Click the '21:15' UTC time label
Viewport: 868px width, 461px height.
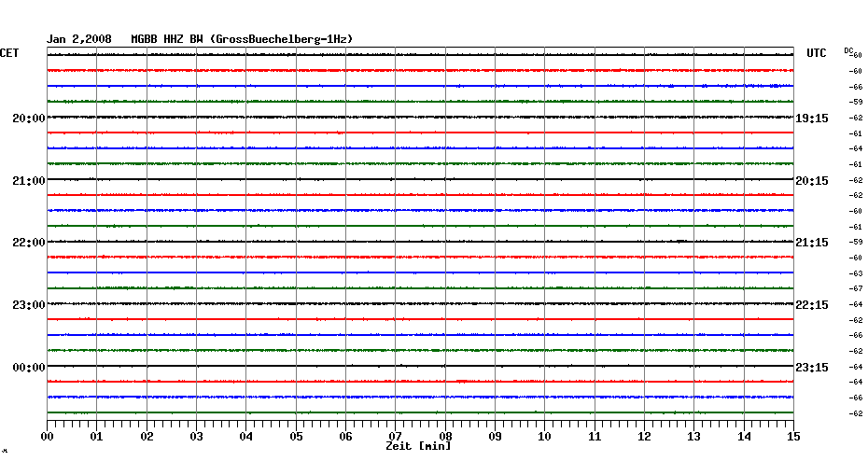812,243
